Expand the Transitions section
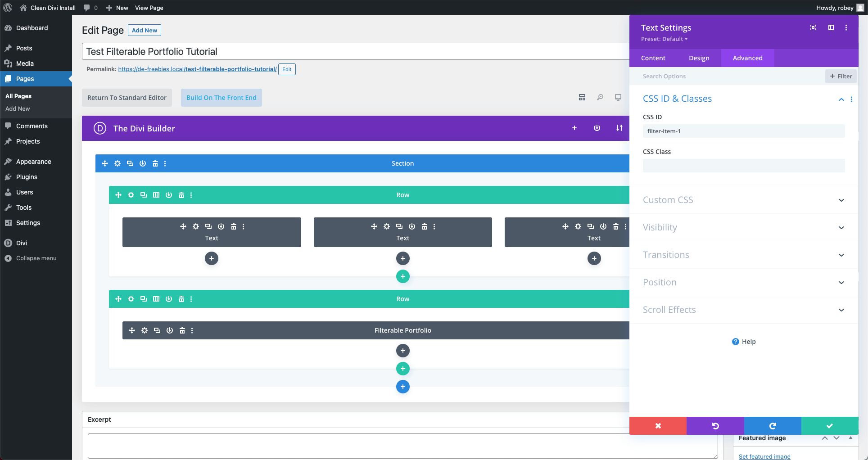 point(744,255)
